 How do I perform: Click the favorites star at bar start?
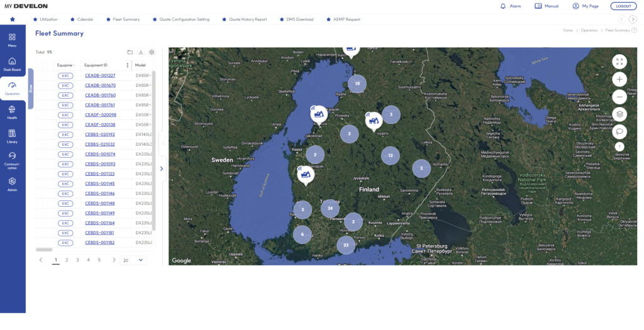tap(13, 19)
